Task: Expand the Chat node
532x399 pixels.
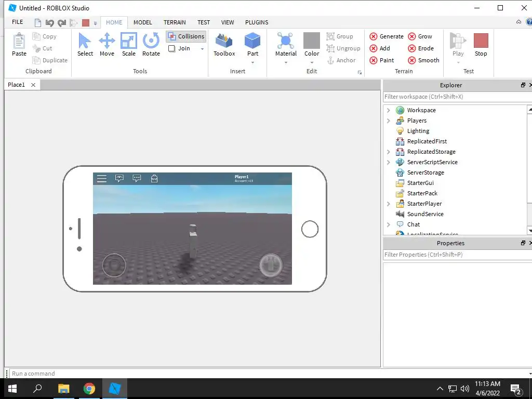Action: (x=389, y=224)
